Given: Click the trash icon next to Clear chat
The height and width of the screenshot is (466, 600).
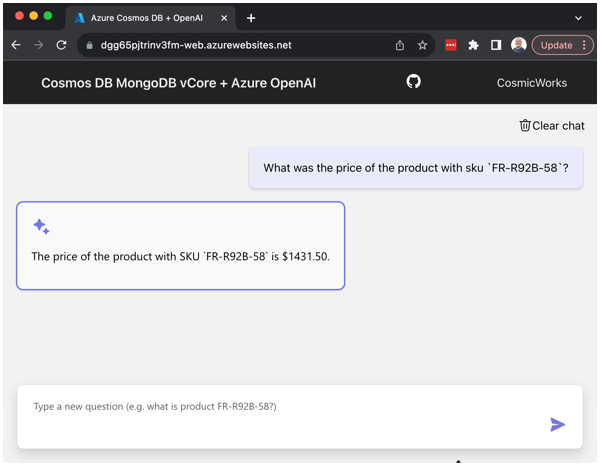Looking at the screenshot, I should 525,125.
